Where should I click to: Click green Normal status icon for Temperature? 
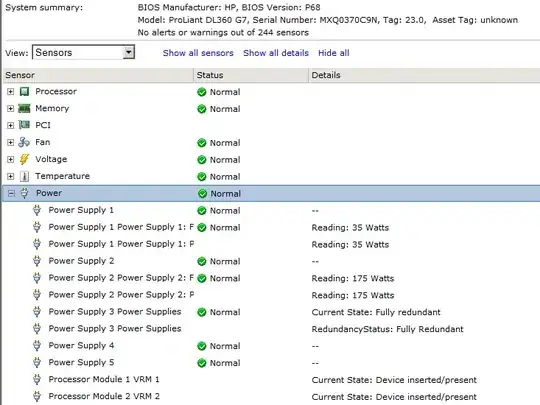(201, 177)
